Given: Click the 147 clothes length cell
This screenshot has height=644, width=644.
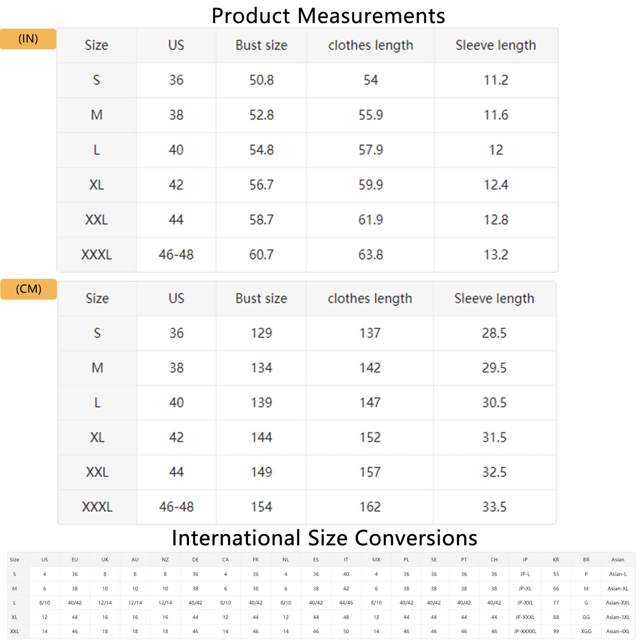Looking at the screenshot, I should point(370,403).
